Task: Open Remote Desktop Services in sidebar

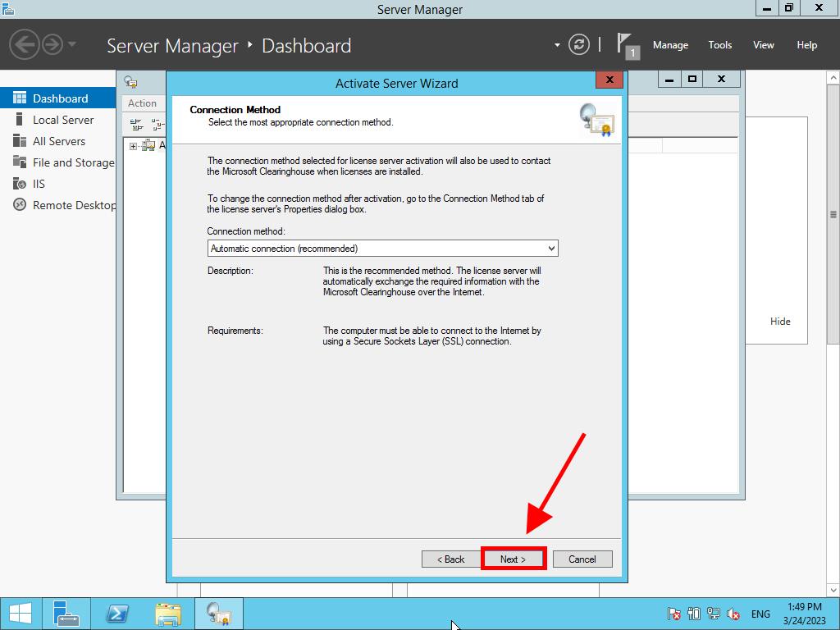Action: coord(58,205)
